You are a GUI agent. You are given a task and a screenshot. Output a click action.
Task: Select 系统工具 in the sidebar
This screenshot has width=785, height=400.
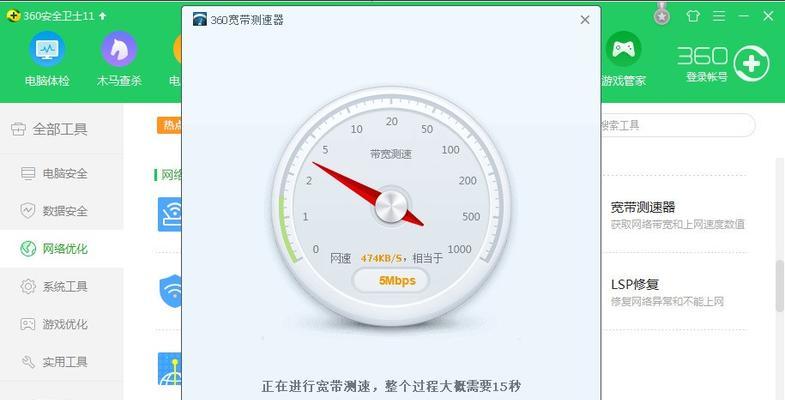(61, 286)
